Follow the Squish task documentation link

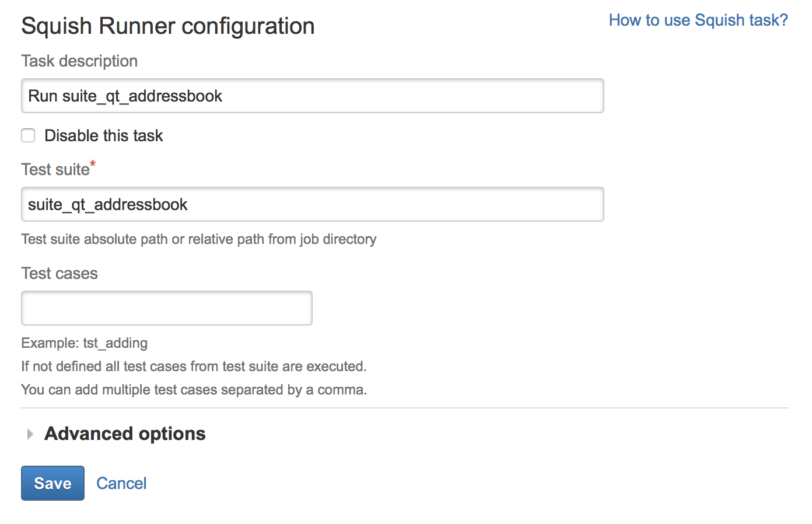pyautogui.click(x=698, y=20)
